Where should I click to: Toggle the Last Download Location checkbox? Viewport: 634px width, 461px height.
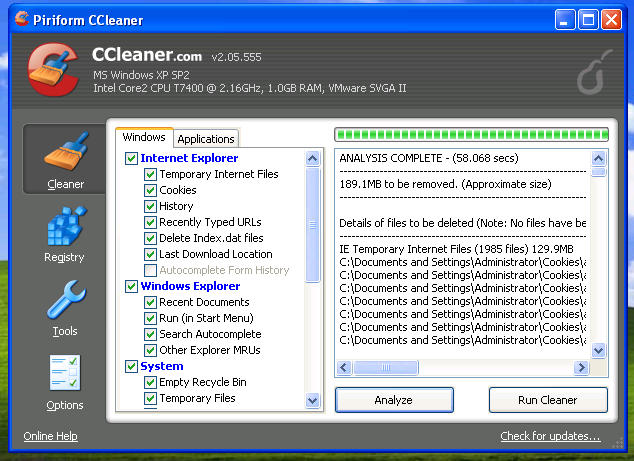point(150,254)
